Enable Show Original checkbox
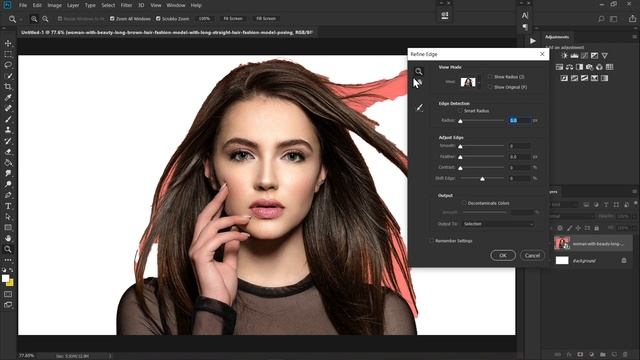The width and height of the screenshot is (640, 360). pyautogui.click(x=490, y=87)
